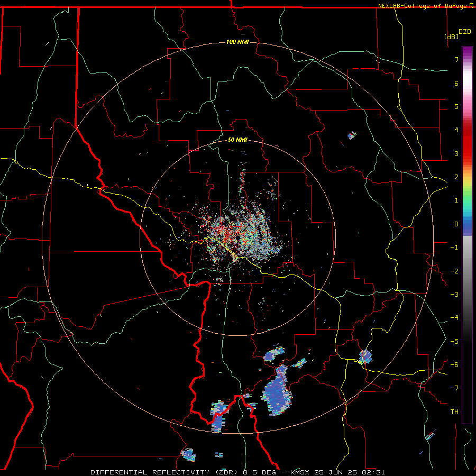Click the red section of the color bar

tap(467, 143)
